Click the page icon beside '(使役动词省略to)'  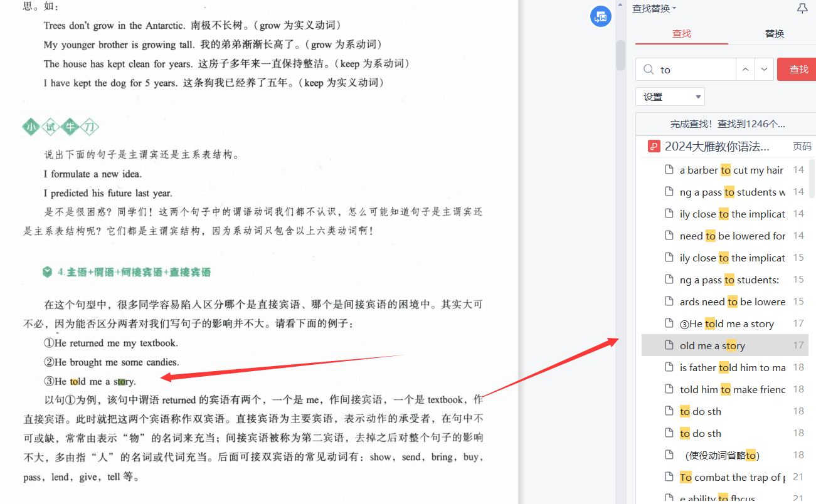click(669, 455)
